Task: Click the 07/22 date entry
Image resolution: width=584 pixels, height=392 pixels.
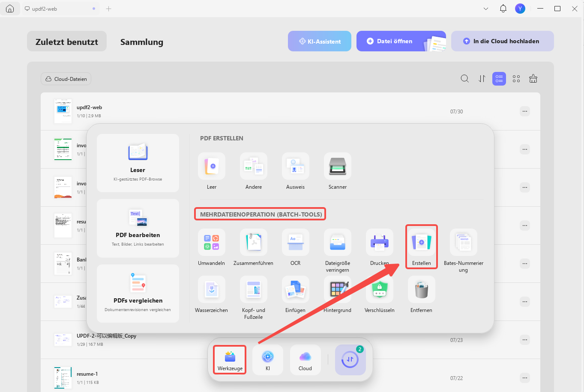Action: (x=456, y=378)
